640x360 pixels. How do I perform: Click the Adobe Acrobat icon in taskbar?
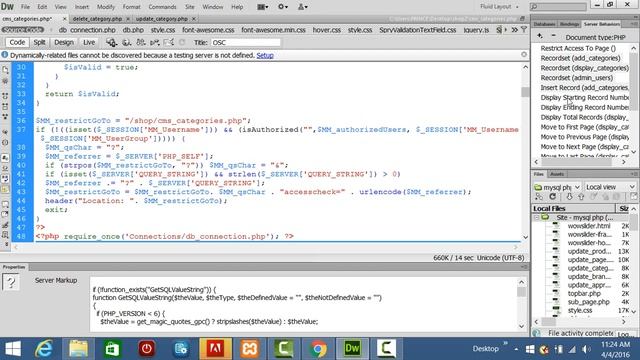point(215,349)
